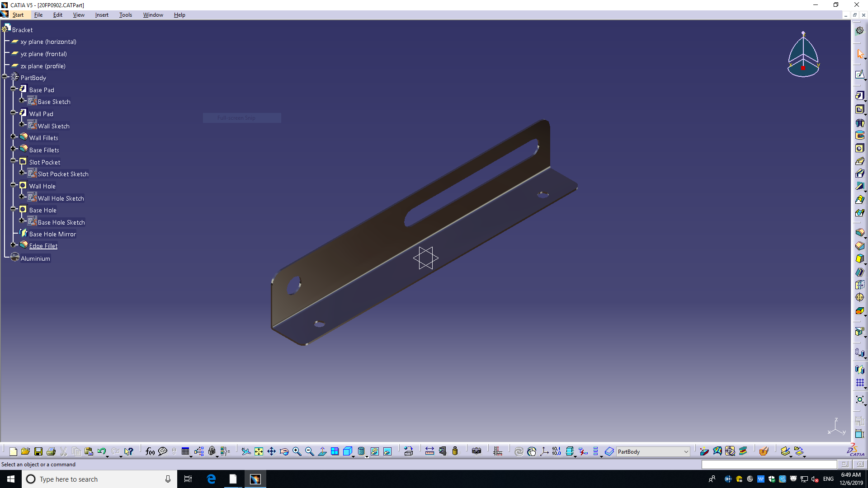Click the Capture camera icon
The width and height of the screenshot is (868, 488).
(x=476, y=451)
